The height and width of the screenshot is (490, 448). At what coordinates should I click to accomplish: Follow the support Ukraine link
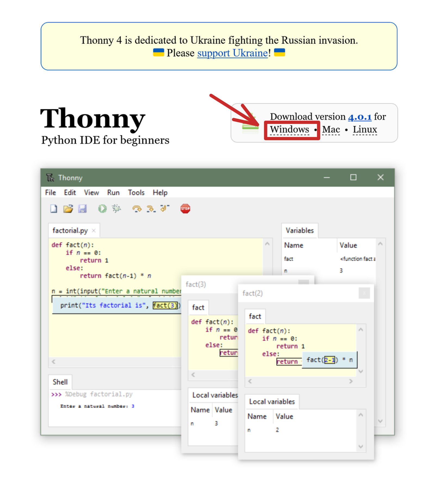[233, 53]
